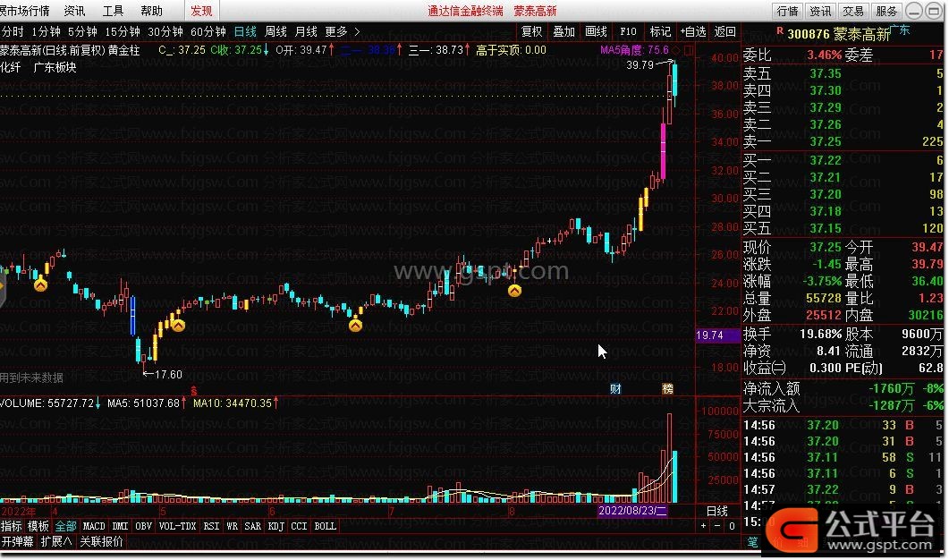This screenshot has width=949, height=560.
Task: Click the diamond icon beside MA5角度
Action: [677, 50]
